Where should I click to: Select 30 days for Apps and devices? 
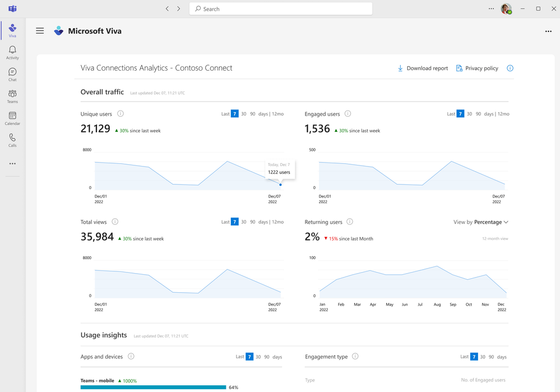click(x=258, y=357)
